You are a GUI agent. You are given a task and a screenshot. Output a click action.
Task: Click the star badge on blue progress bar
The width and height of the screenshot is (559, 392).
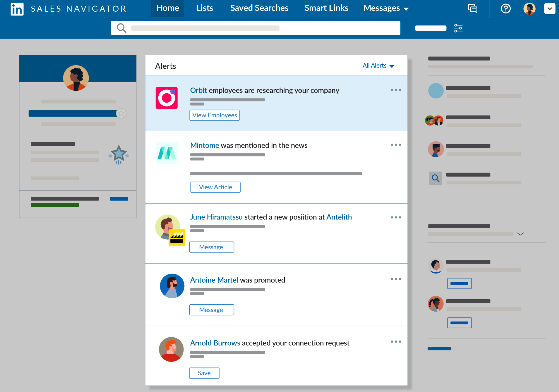121,113
